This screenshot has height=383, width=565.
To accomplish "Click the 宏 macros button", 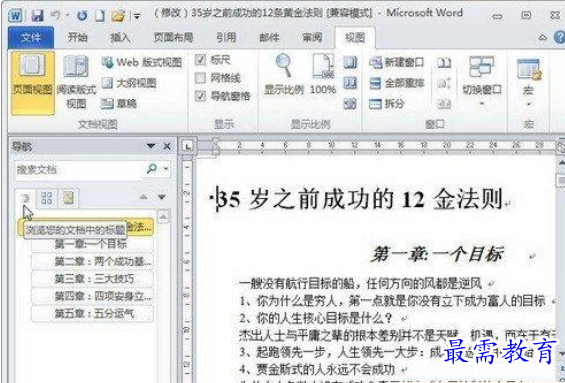I will (x=528, y=75).
